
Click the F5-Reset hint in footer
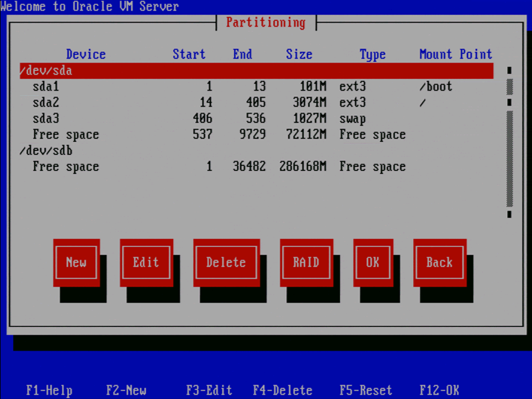click(366, 390)
